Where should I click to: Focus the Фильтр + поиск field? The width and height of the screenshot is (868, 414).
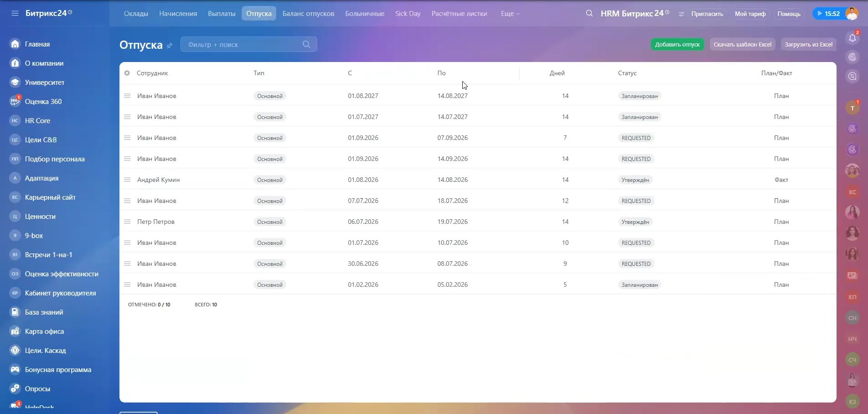coord(248,44)
